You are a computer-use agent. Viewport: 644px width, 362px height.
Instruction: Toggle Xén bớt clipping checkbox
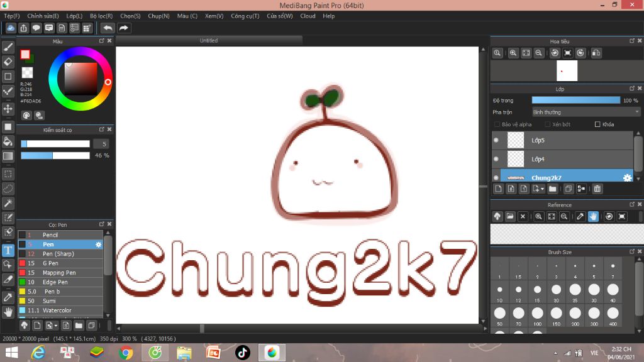click(548, 124)
